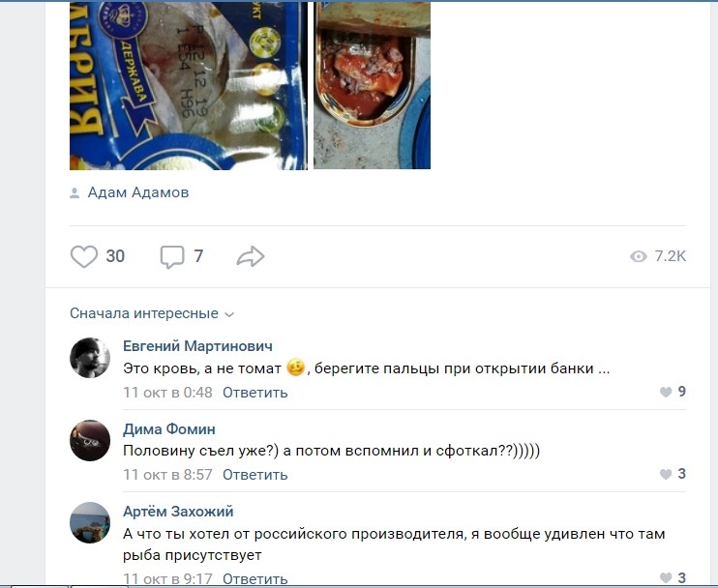Click Евгений Мартинович's avatar picture

[x=90, y=358]
